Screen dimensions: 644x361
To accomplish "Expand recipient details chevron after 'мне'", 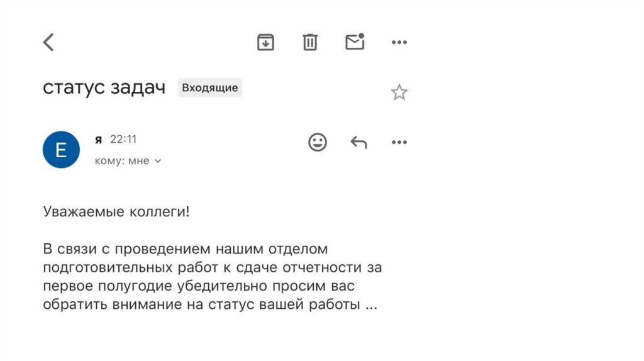I will click(158, 161).
